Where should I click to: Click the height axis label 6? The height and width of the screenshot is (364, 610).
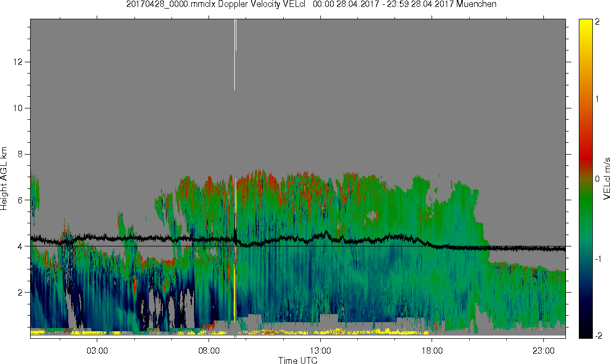click(20, 200)
